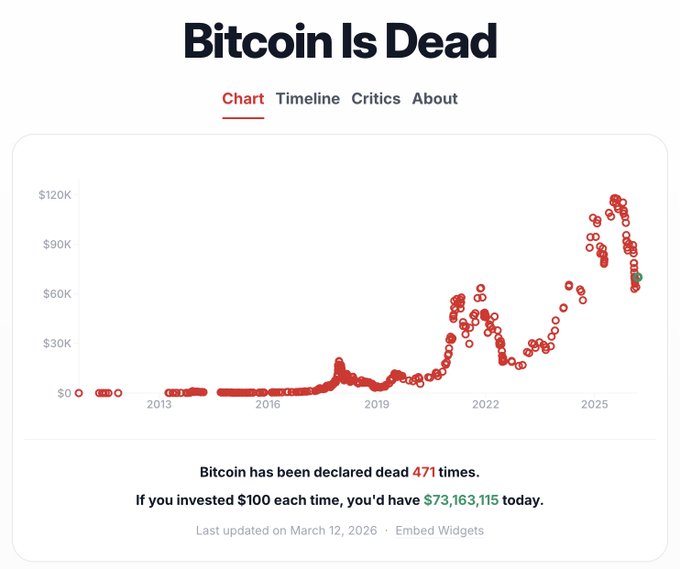Click the leftmost red data point
Viewport: 680px width, 569px height.
click(x=79, y=393)
